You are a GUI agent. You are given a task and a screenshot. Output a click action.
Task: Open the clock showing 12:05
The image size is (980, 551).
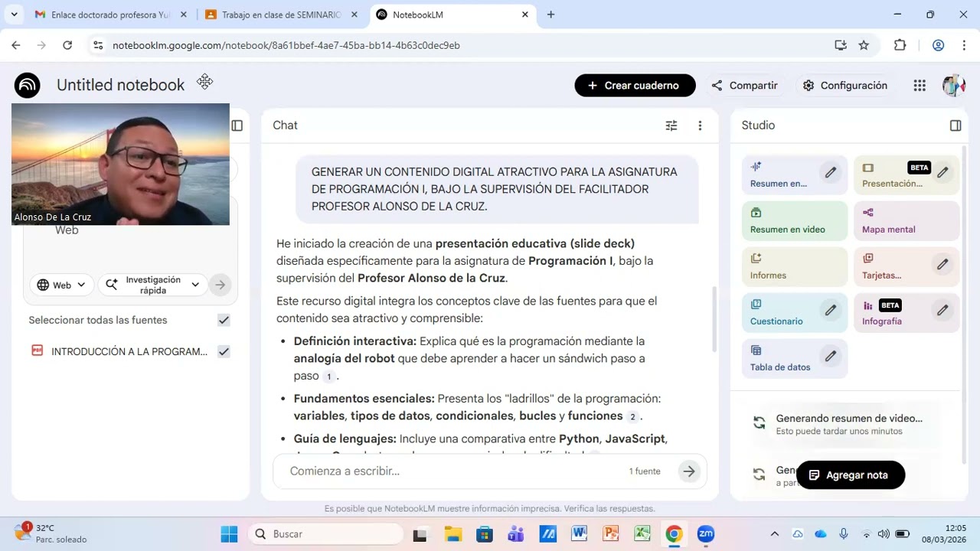[944, 533]
